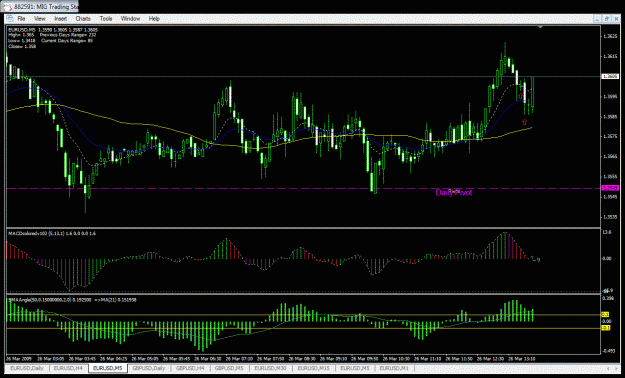Open the Window menu
The height and width of the screenshot is (378, 625).
click(x=130, y=19)
